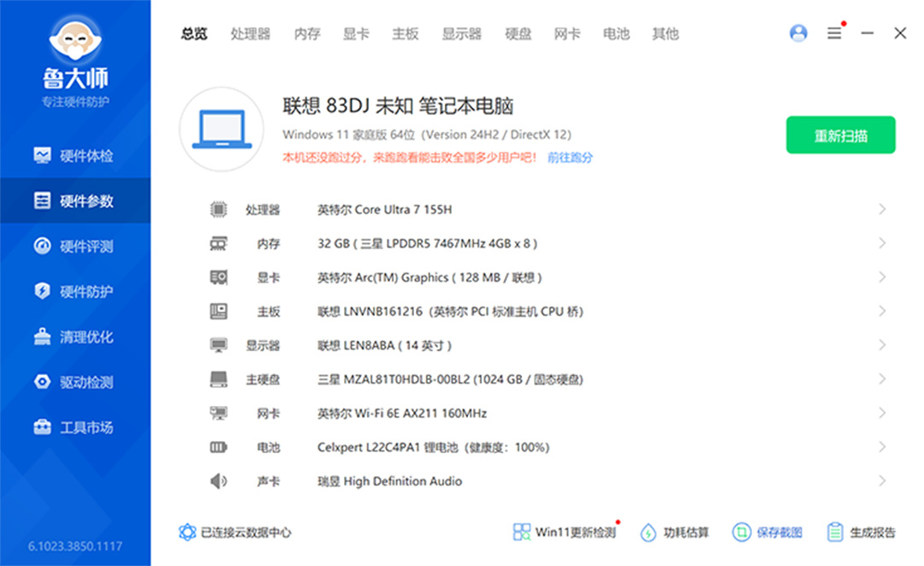This screenshot has height=566, width=924.
Task: Click 功耗估算 power estimate icon
Action: 649,533
